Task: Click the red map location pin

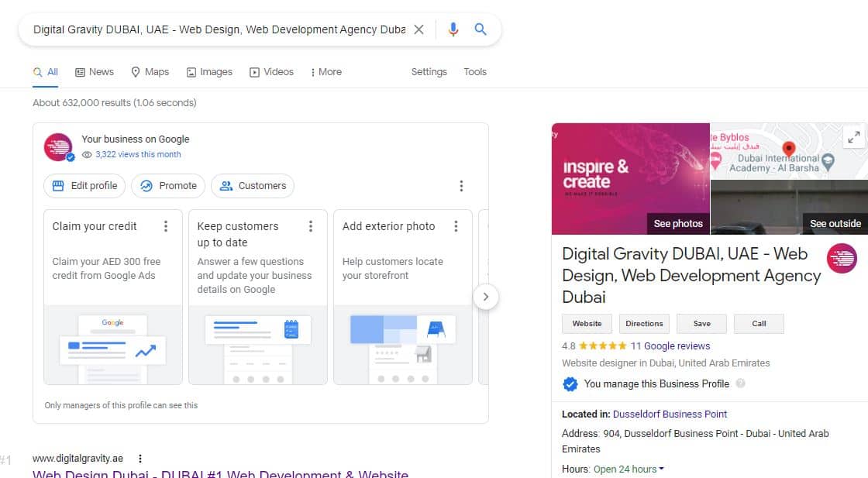Action: point(789,149)
